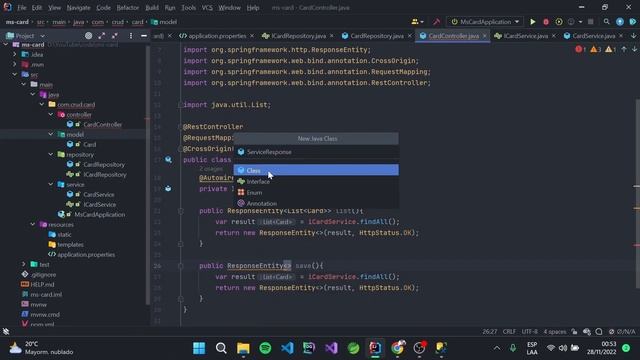Run MsCardApplication with green play button
640x360 pixels.
pos(532,22)
